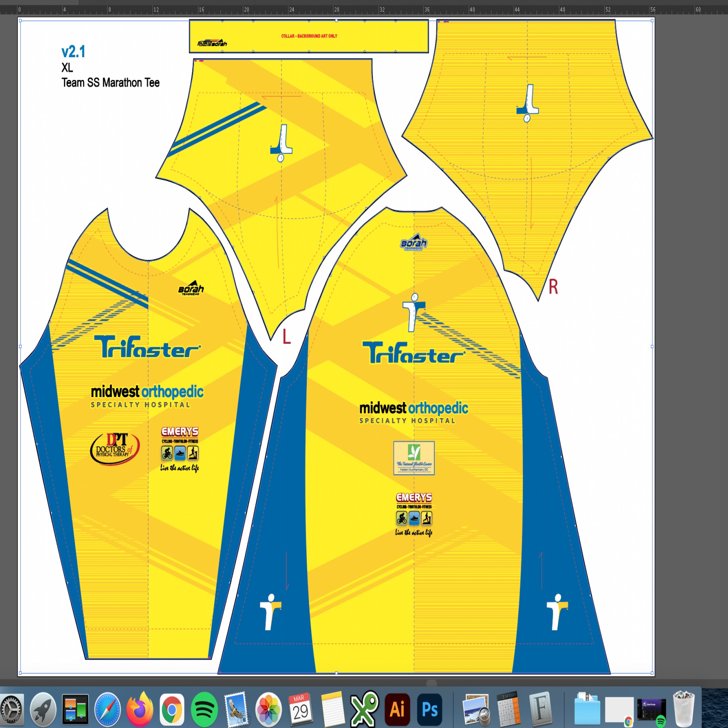Viewport: 728px width, 728px height.
Task: Open Notes from the dock
Action: click(x=333, y=709)
